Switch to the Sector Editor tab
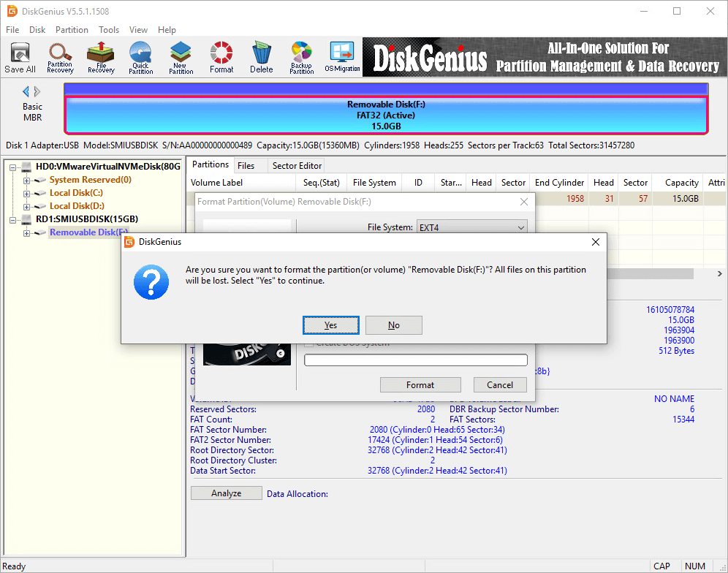The width and height of the screenshot is (728, 573). tap(297, 166)
